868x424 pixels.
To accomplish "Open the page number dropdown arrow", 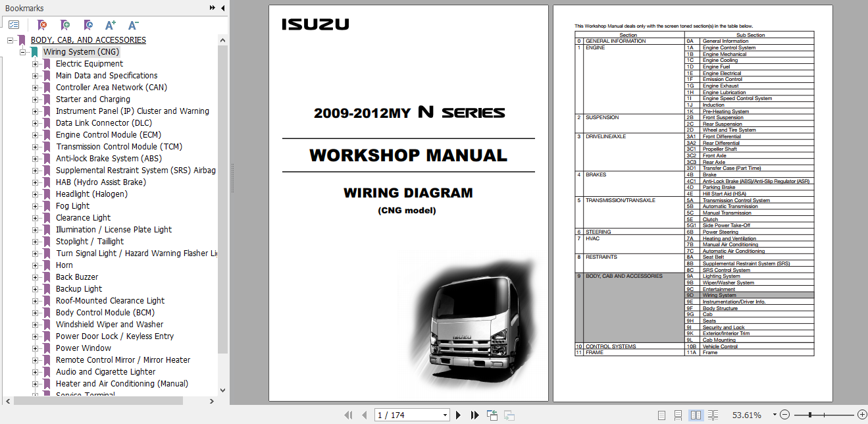I will (445, 415).
